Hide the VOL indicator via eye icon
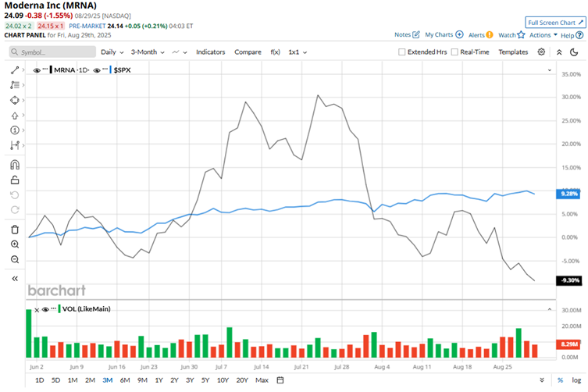 45,309
